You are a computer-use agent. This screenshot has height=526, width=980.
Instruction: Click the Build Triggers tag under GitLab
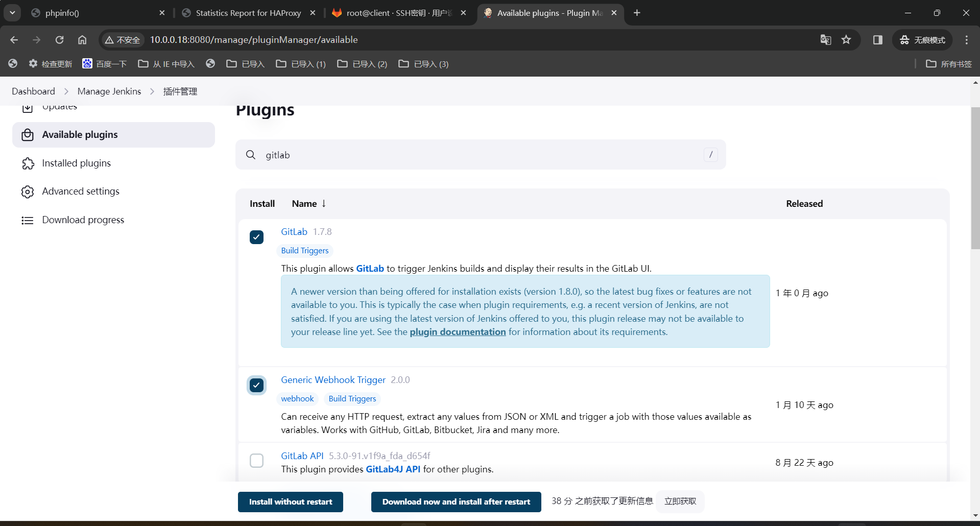pyautogui.click(x=305, y=251)
